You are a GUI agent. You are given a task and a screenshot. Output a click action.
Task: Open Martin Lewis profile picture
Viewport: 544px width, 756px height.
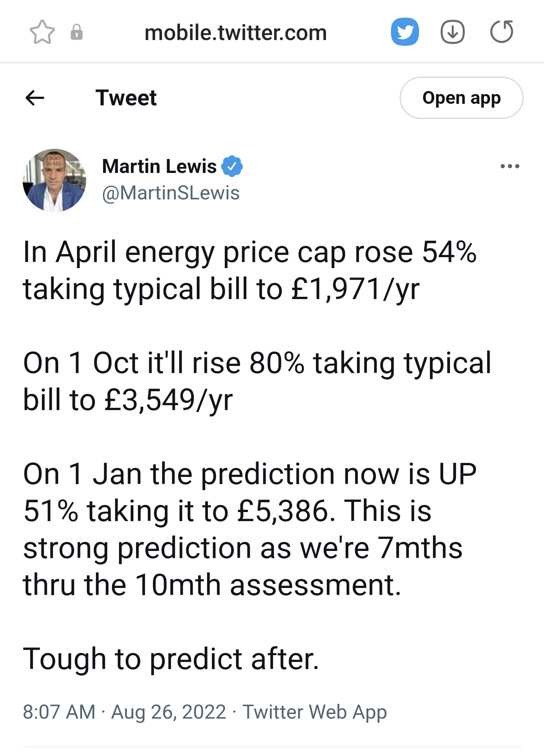[x=54, y=180]
